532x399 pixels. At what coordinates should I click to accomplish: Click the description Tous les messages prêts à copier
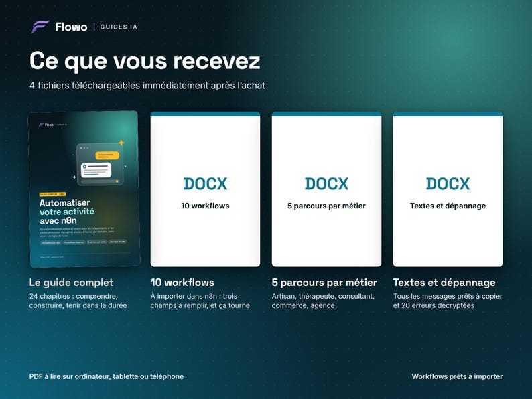coord(448,301)
